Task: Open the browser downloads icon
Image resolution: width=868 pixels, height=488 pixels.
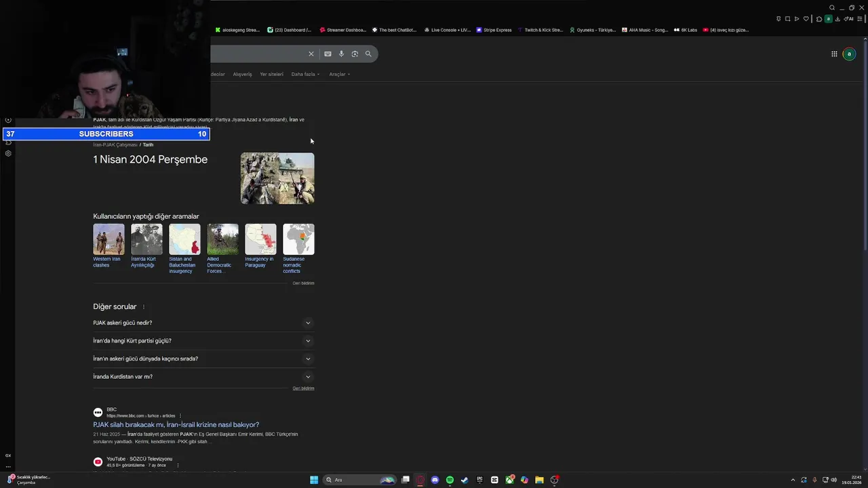Action: (838, 19)
